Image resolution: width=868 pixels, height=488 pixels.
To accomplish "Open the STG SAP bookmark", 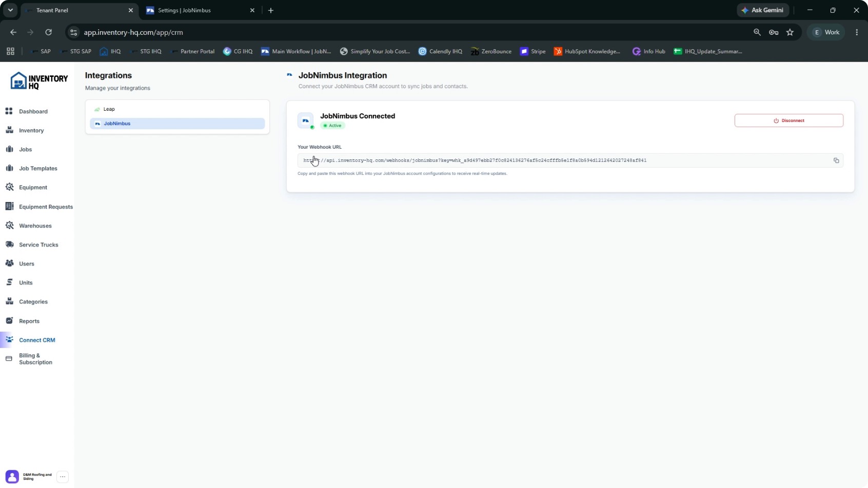I will 75,51.
